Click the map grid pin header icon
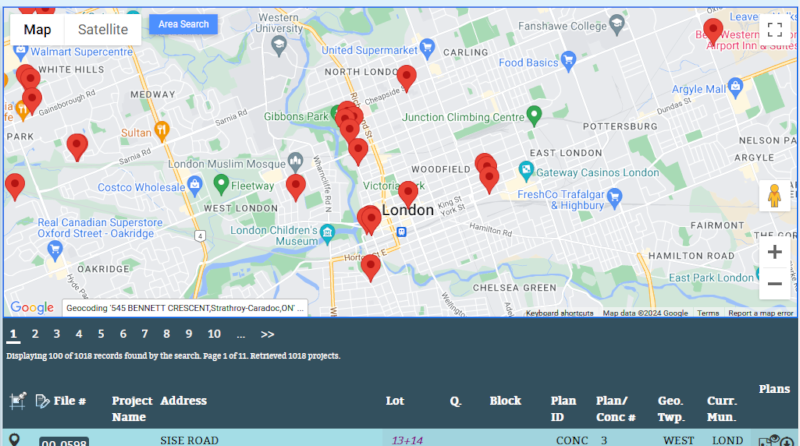The height and width of the screenshot is (446, 800). [x=18, y=401]
